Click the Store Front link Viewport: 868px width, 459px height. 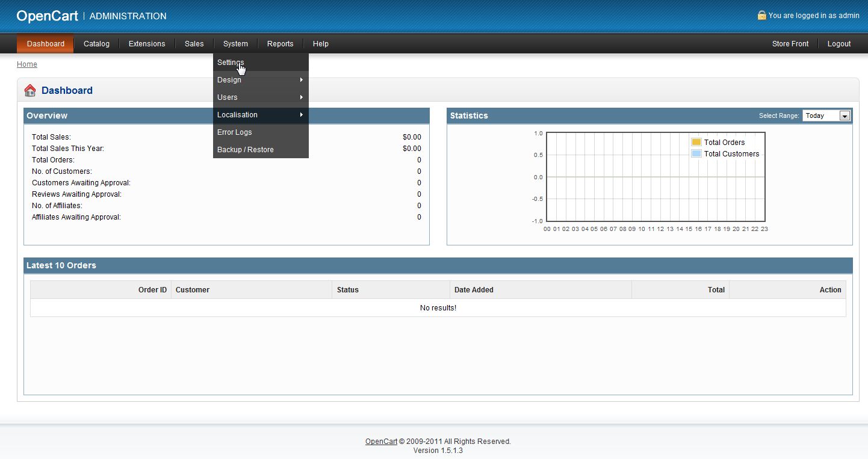[x=790, y=44]
